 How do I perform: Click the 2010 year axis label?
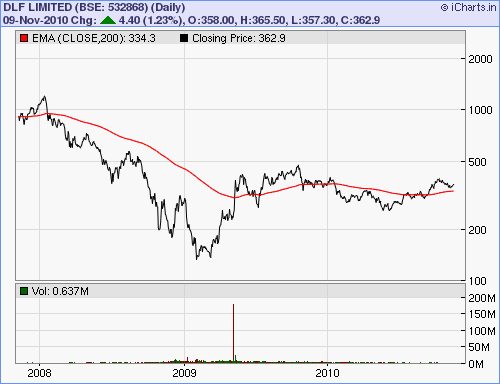[327, 373]
